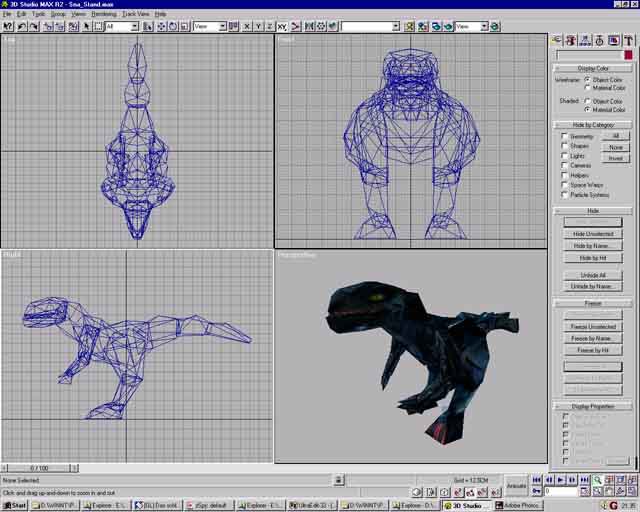This screenshot has width=640, height=512.
Task: Open the Track View menu
Action: (136, 14)
